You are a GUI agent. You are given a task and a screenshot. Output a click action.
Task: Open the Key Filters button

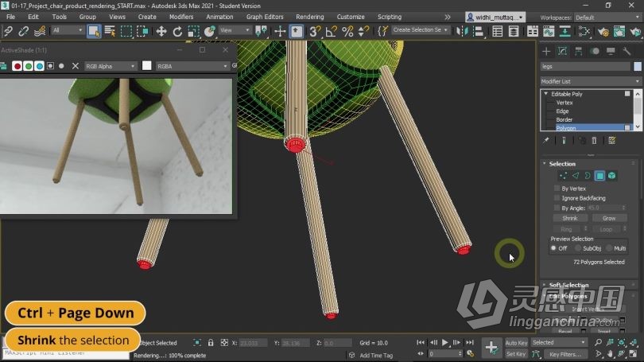click(565, 354)
